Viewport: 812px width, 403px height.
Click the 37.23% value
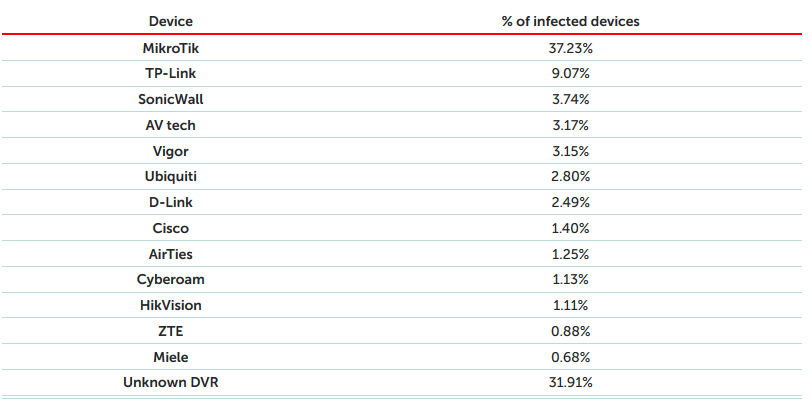point(571,47)
